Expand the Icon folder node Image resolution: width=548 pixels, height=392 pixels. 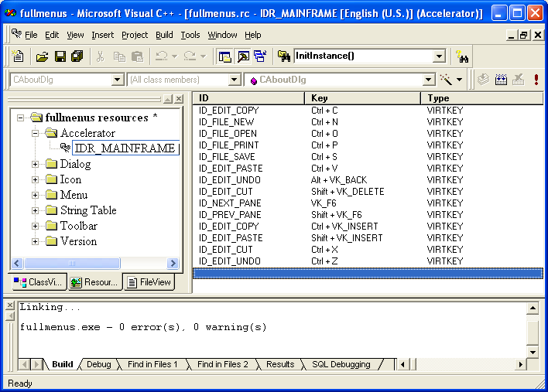(x=35, y=179)
